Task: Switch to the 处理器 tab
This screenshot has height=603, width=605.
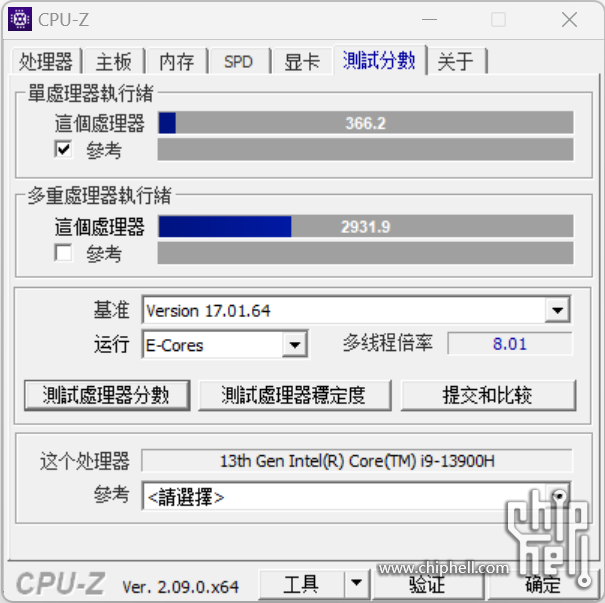Action: [x=46, y=61]
